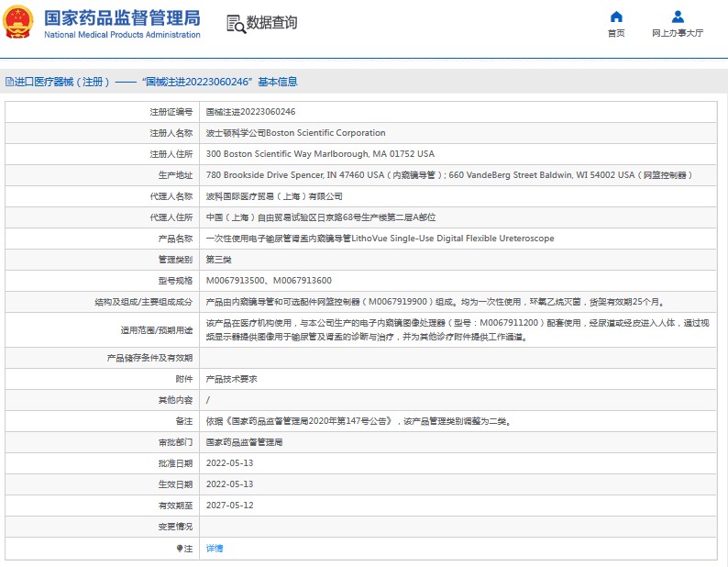Viewport: 728px width, 567px height.
Task: Open the 网上办事大厅 menu text
Action: tap(678, 33)
